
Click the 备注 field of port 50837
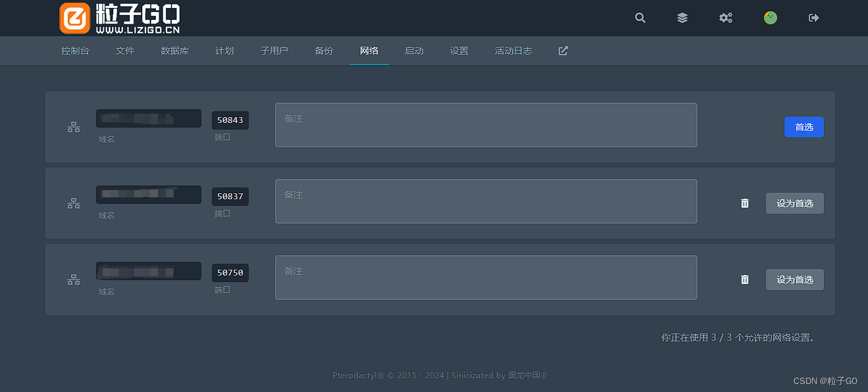click(x=486, y=201)
